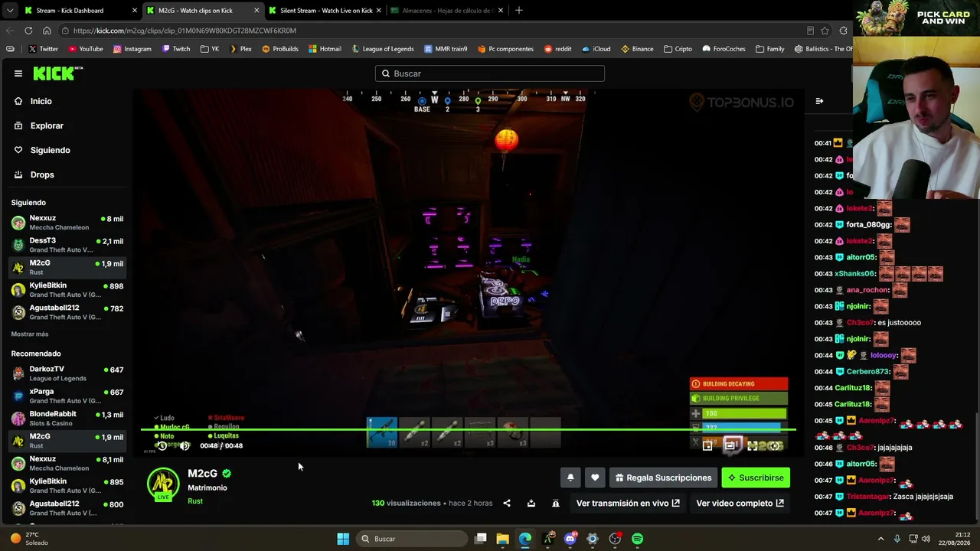Open the reddit bookmark
This screenshot has width=980, height=551.
point(558,49)
